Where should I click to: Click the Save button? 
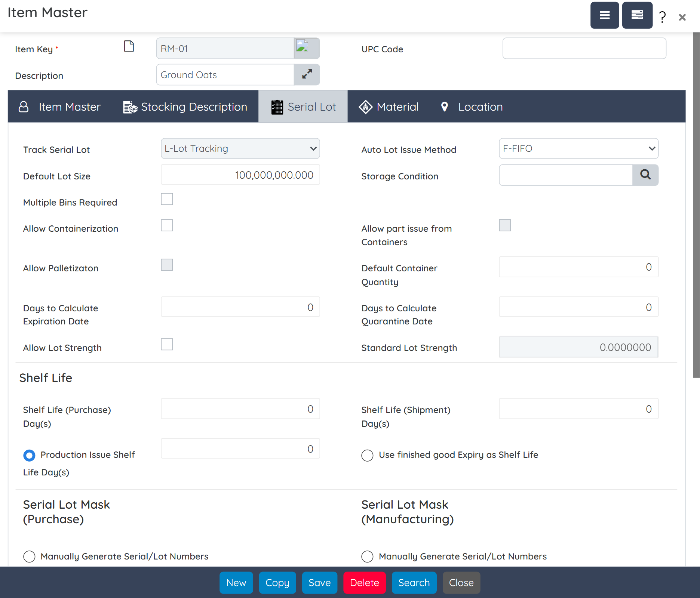[x=319, y=583]
